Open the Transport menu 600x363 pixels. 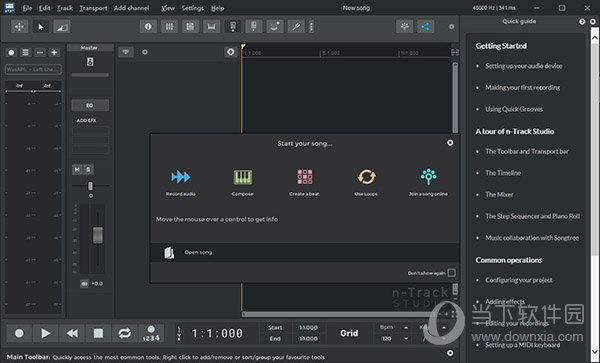pyautogui.click(x=93, y=8)
